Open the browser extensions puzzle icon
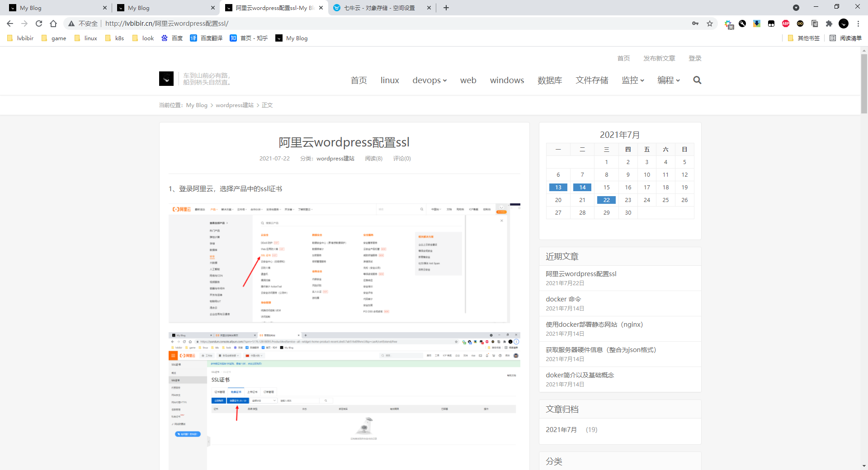Image resolution: width=868 pixels, height=470 pixels. (x=829, y=23)
